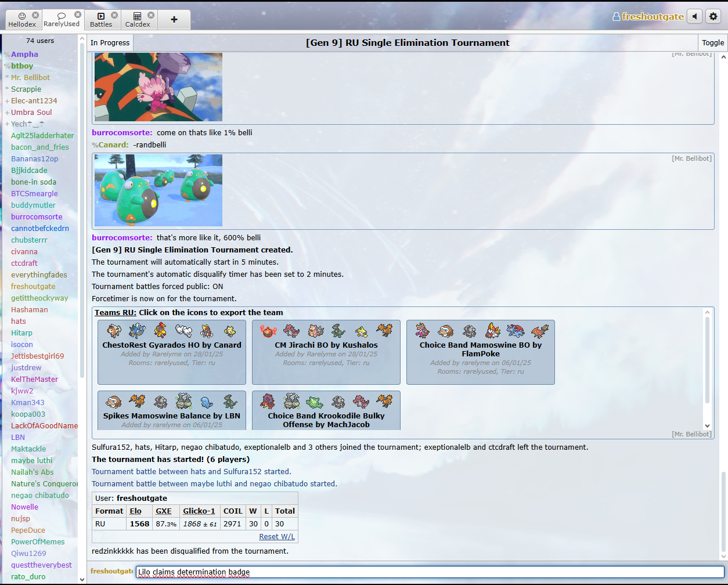Click the Jirachi icon in CM Jirachi team
Image resolution: width=728 pixels, height=585 pixels.
361,331
